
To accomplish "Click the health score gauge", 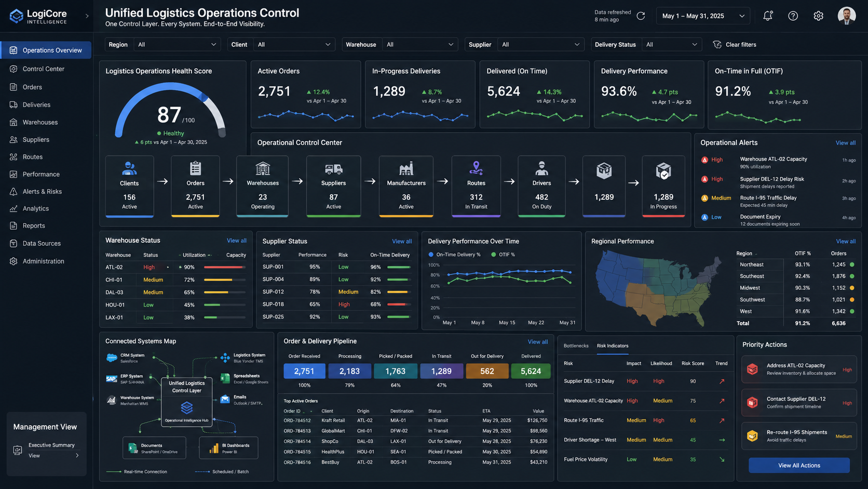I will (x=170, y=110).
